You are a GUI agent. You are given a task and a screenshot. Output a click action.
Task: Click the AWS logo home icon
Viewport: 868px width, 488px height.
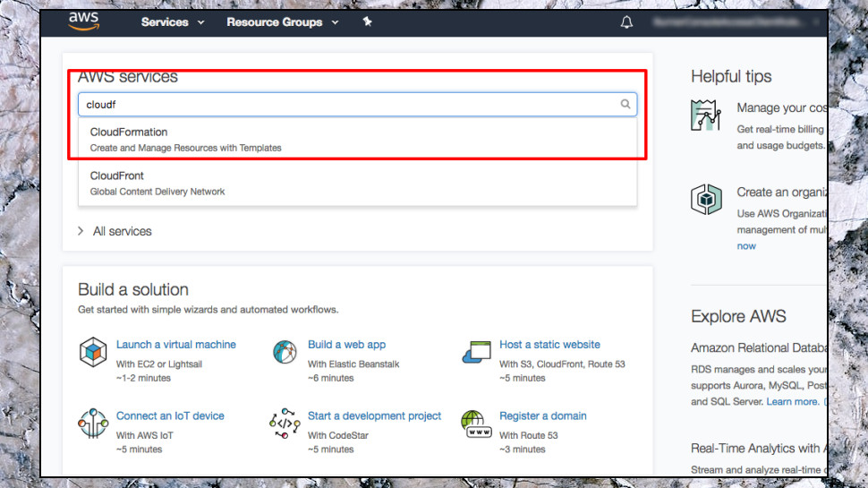click(x=83, y=21)
